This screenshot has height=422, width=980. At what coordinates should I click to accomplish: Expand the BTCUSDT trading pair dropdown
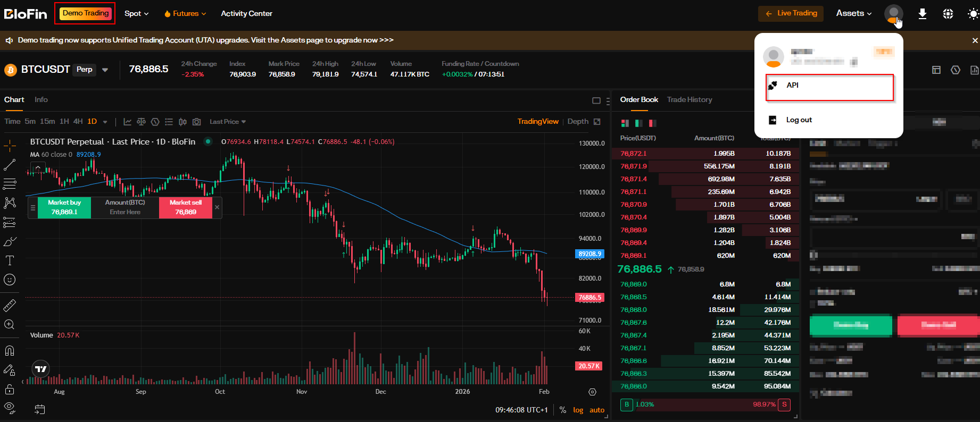pyautogui.click(x=105, y=70)
